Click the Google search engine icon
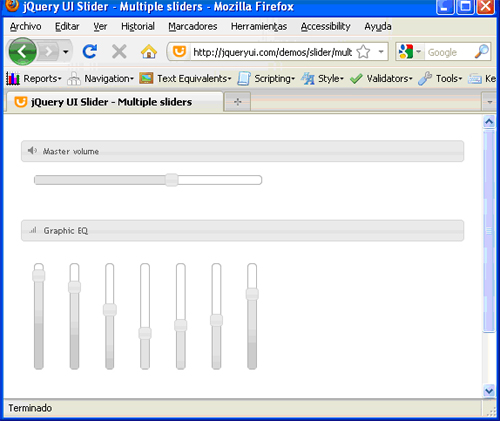500x421 pixels. point(406,52)
